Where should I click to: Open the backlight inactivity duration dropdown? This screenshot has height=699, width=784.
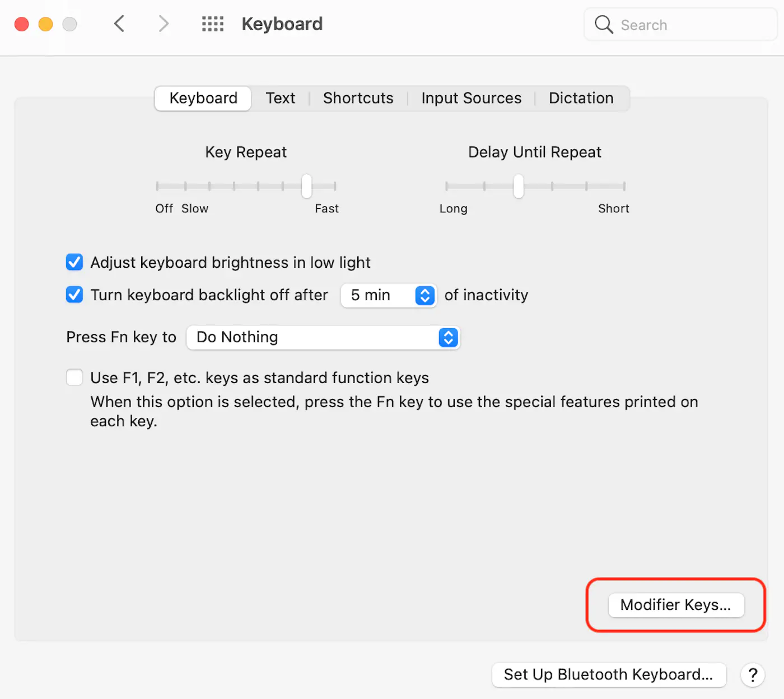click(x=388, y=295)
